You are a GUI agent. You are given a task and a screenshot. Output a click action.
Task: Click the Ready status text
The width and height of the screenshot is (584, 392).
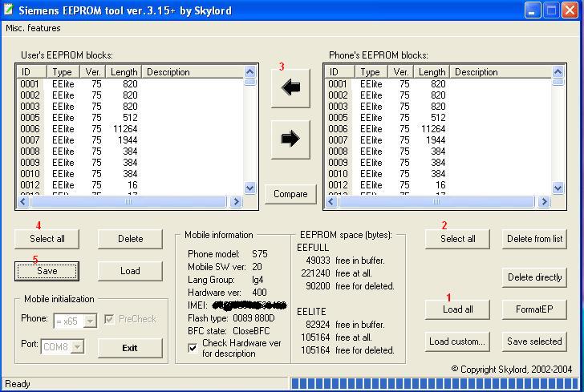[18, 384]
